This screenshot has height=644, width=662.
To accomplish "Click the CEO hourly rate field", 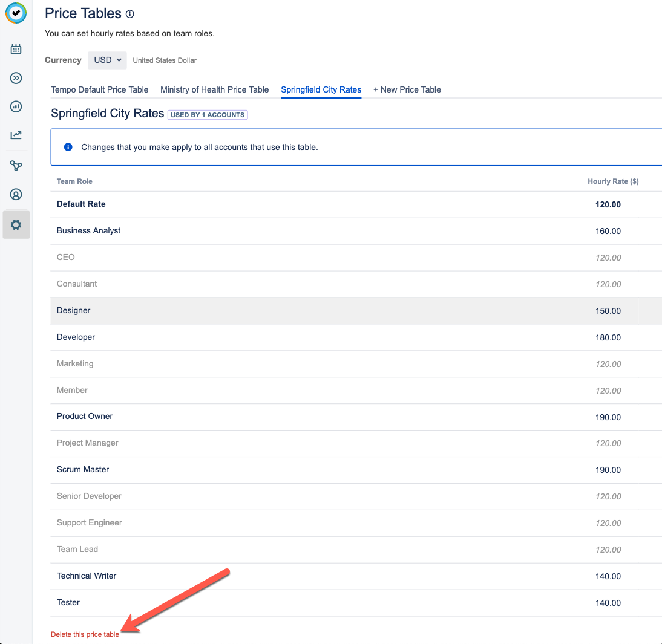I will [x=608, y=258].
